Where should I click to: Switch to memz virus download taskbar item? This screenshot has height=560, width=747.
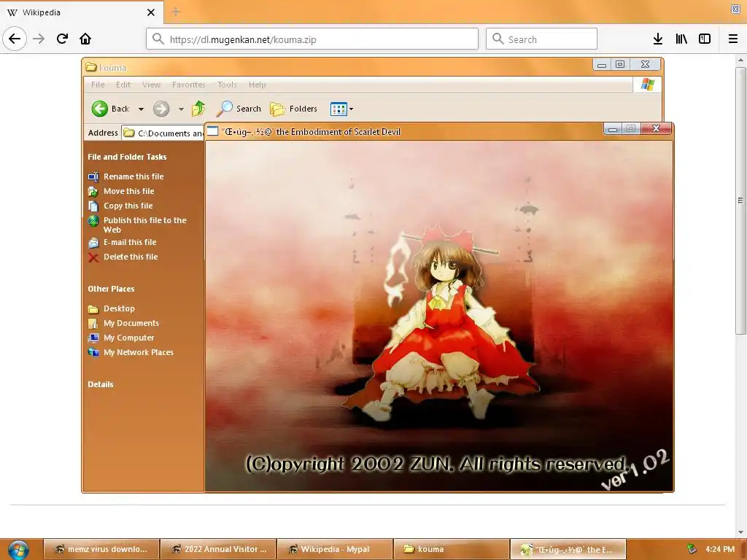click(101, 549)
